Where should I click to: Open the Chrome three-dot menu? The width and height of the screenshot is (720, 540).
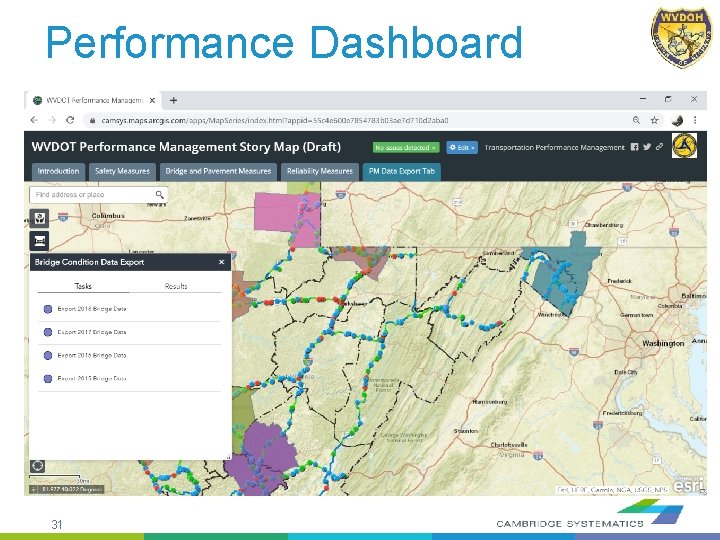(x=695, y=120)
